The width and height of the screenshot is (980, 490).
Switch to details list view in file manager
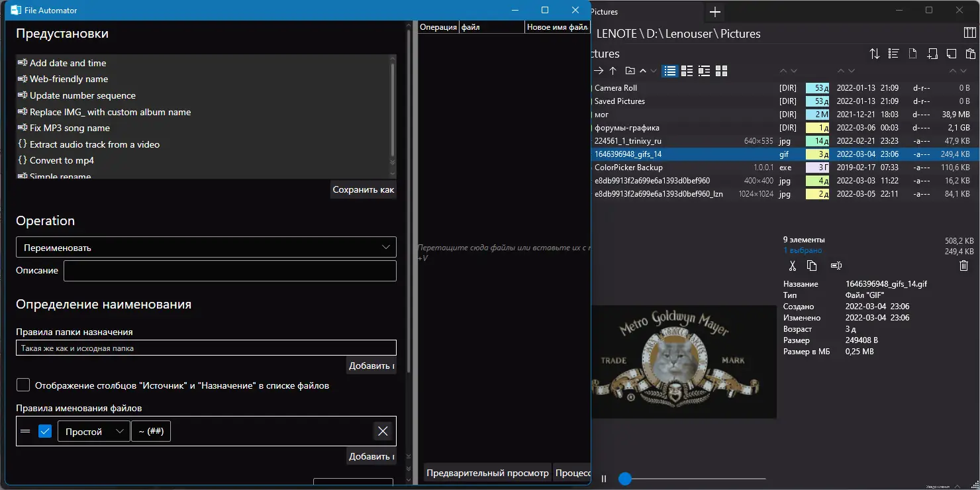click(x=670, y=71)
